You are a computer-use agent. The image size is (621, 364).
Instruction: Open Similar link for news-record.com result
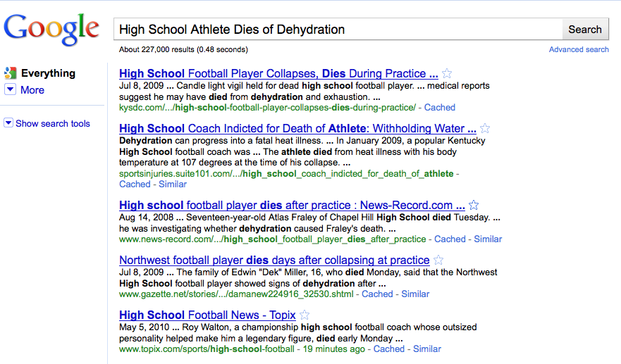click(x=488, y=239)
